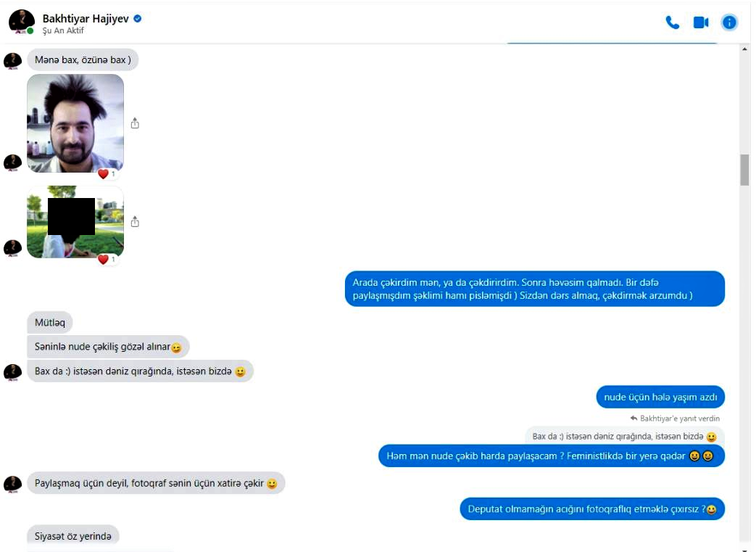Viewport: 756px width, 552px height.
Task: Click share icon beside the park photo
Action: pos(135,221)
